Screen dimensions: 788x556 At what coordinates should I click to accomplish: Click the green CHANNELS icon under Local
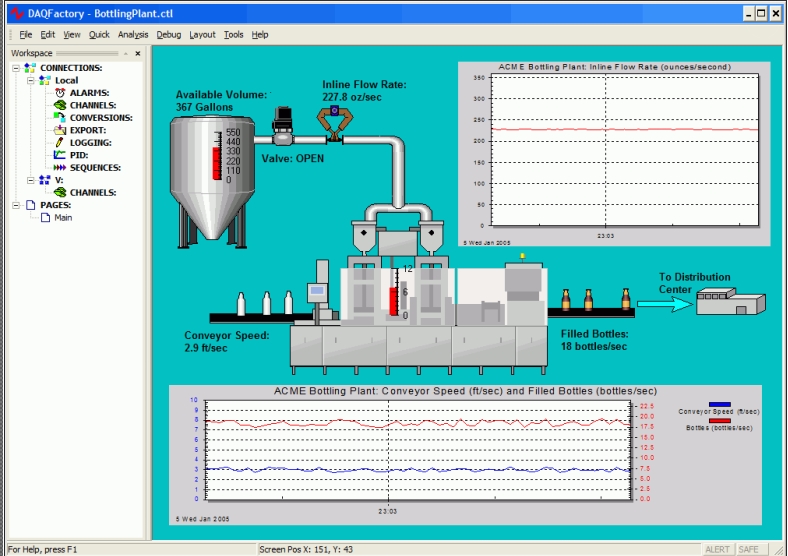click(60, 105)
